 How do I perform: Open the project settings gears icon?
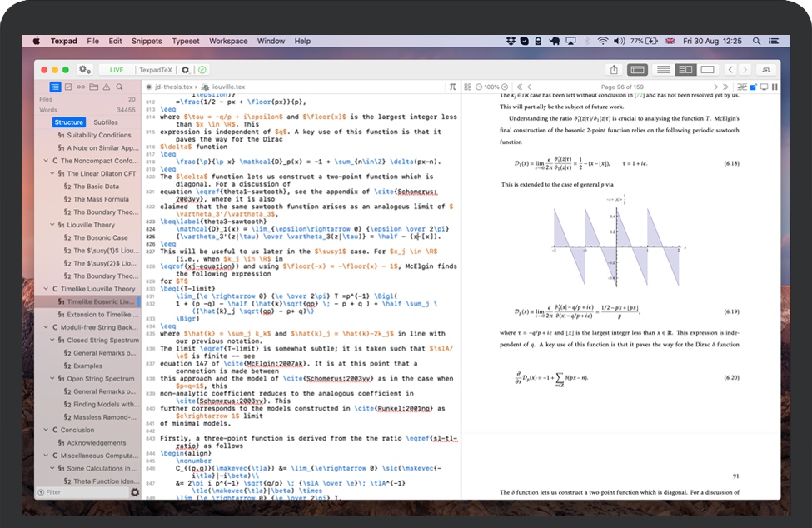click(x=84, y=69)
